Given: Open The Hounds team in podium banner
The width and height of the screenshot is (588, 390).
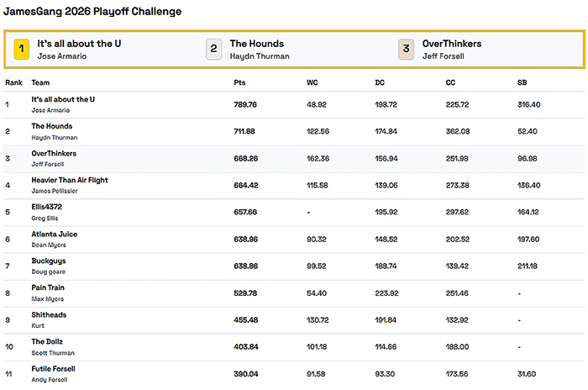Looking at the screenshot, I should click(x=257, y=44).
